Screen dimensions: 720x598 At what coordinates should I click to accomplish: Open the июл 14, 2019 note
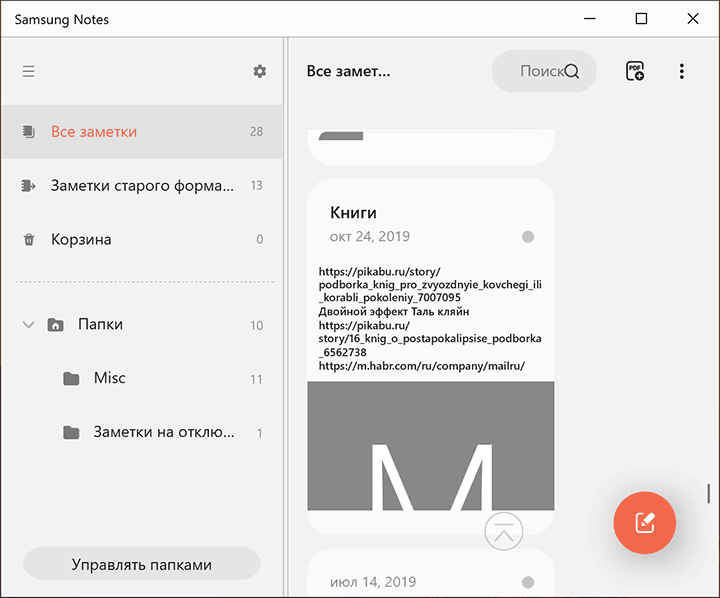click(431, 574)
